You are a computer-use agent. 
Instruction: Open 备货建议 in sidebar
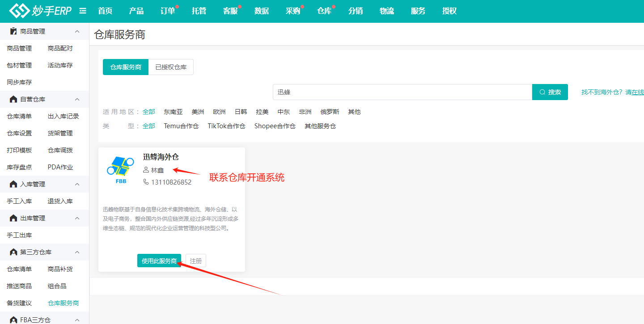click(19, 303)
